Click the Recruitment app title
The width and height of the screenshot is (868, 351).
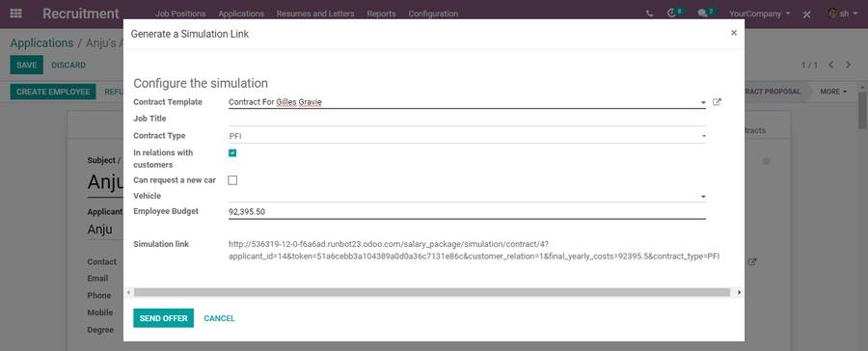(x=81, y=13)
